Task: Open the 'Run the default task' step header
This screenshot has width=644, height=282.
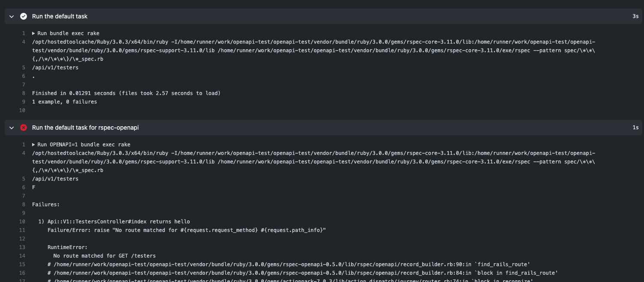Action: tap(323, 16)
